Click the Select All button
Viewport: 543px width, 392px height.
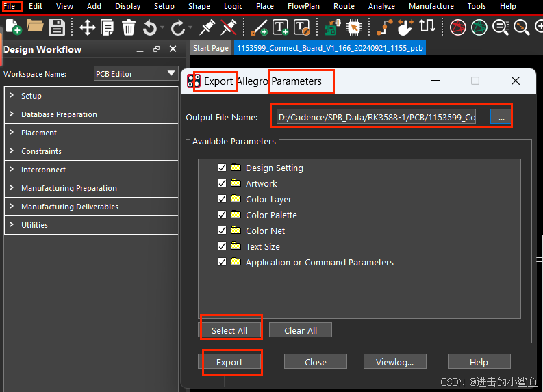[229, 330]
